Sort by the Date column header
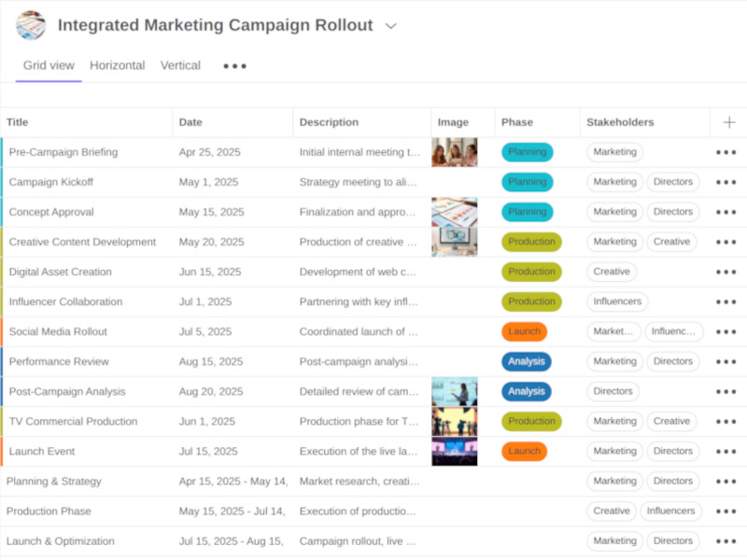This screenshot has height=560, width=747. (x=190, y=122)
